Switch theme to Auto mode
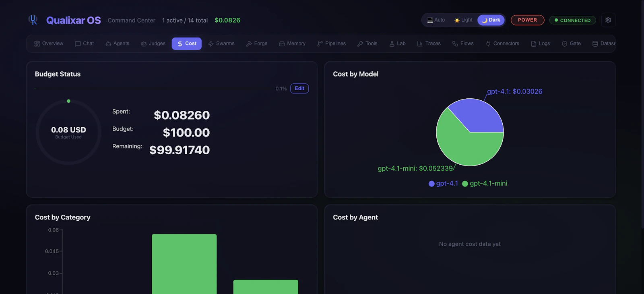This screenshot has height=294, width=644. click(x=436, y=20)
